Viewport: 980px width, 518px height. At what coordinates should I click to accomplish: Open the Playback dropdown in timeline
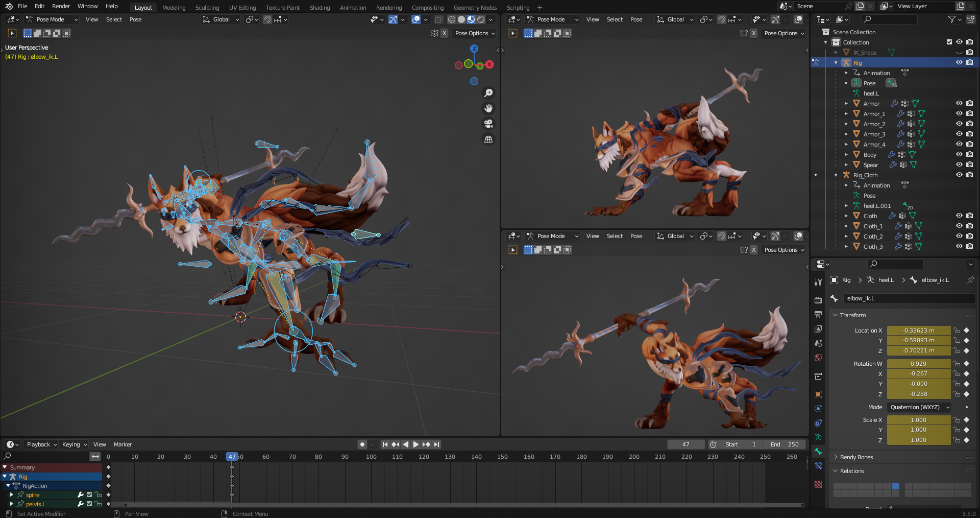coord(41,444)
